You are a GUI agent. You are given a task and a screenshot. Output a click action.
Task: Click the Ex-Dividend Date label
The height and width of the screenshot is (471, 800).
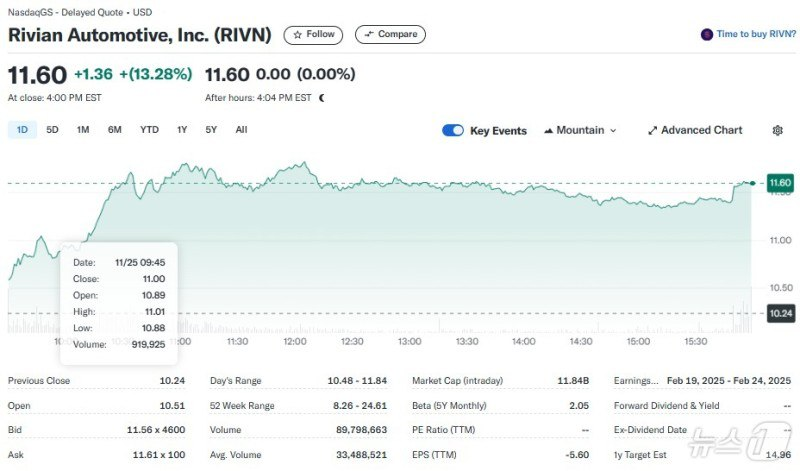651,430
